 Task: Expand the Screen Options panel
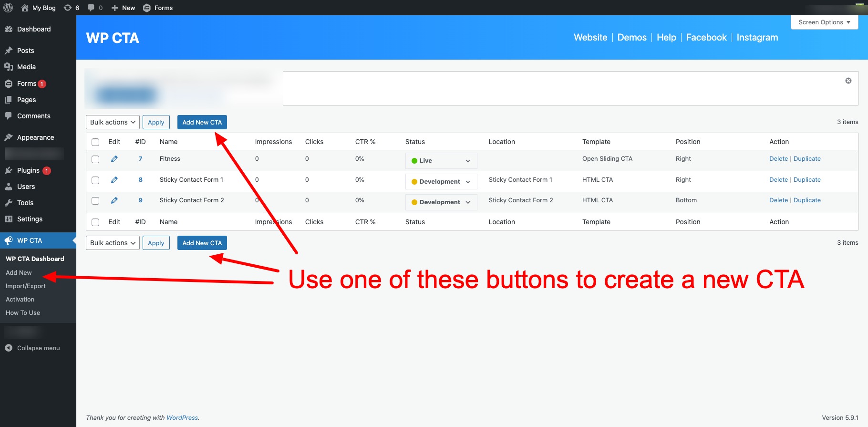point(824,22)
